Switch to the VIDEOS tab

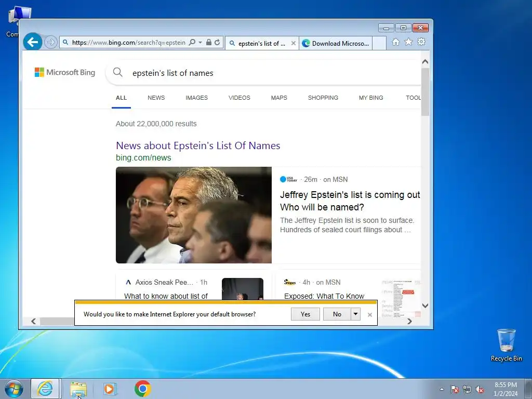(x=239, y=98)
